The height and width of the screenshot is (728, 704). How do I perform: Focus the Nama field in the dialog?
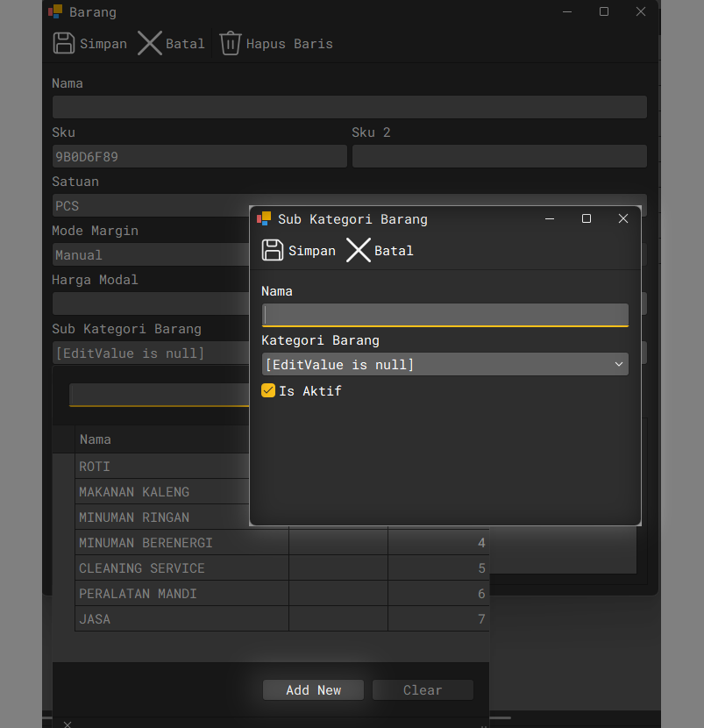point(444,315)
